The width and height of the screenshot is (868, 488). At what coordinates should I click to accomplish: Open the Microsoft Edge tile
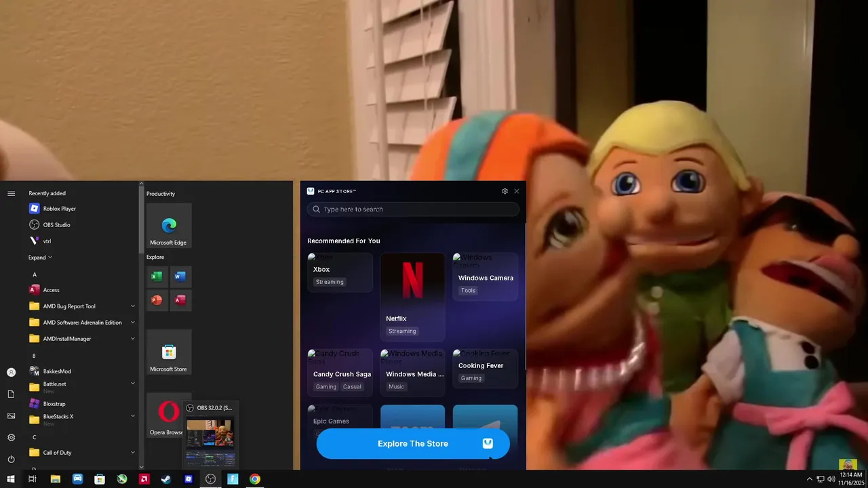(x=169, y=226)
